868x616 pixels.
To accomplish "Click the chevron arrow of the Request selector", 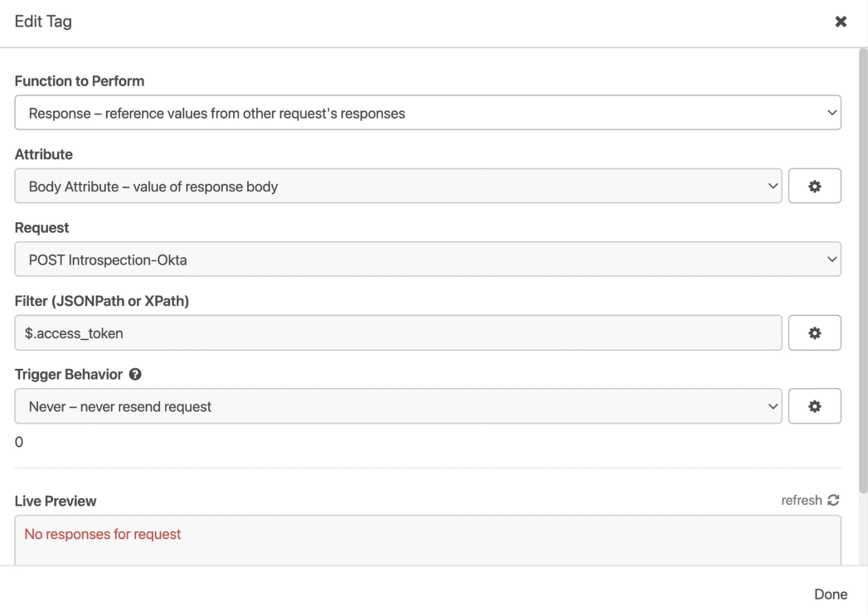I will click(x=832, y=259).
